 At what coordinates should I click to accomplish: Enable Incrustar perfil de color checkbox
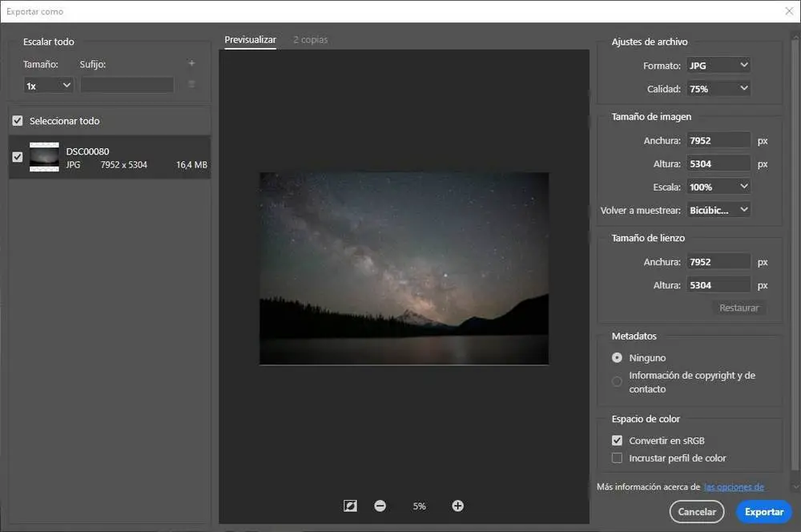617,458
